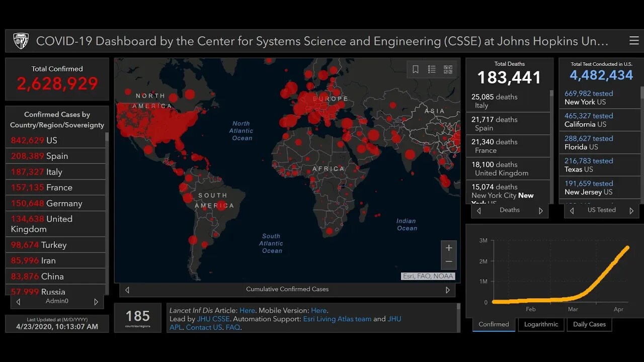This screenshot has height=362, width=644.
Task: Select China in confirmed cases list
Action: pos(55,277)
